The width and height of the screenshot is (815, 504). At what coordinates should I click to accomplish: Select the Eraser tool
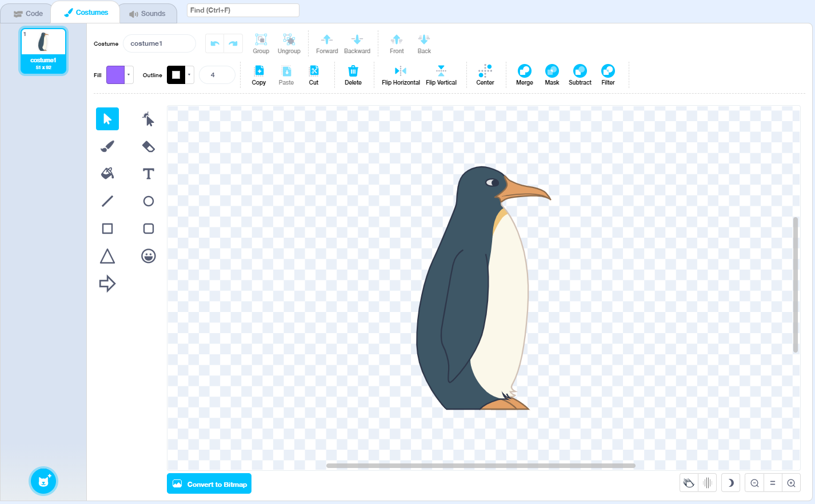(148, 146)
